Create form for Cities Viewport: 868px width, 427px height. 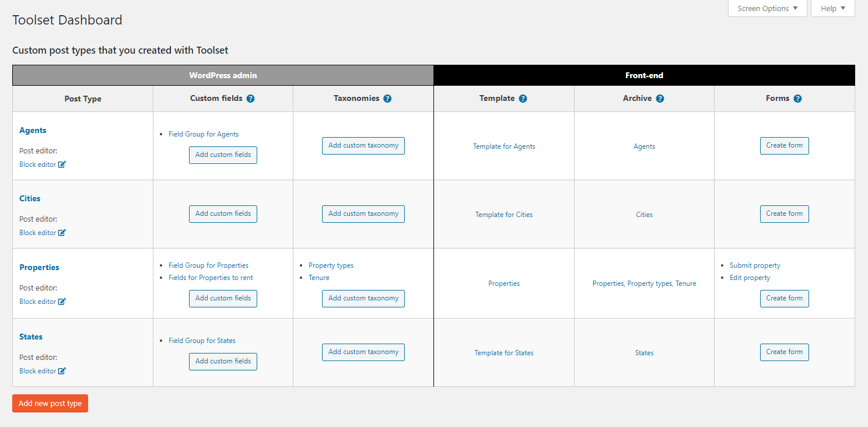(785, 214)
